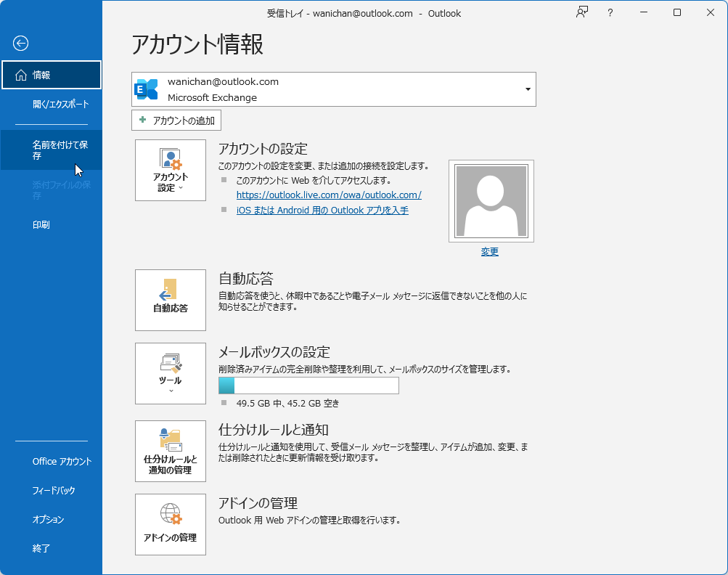The height and width of the screenshot is (575, 728).
Task: Click the question mark help icon
Action: 610,13
